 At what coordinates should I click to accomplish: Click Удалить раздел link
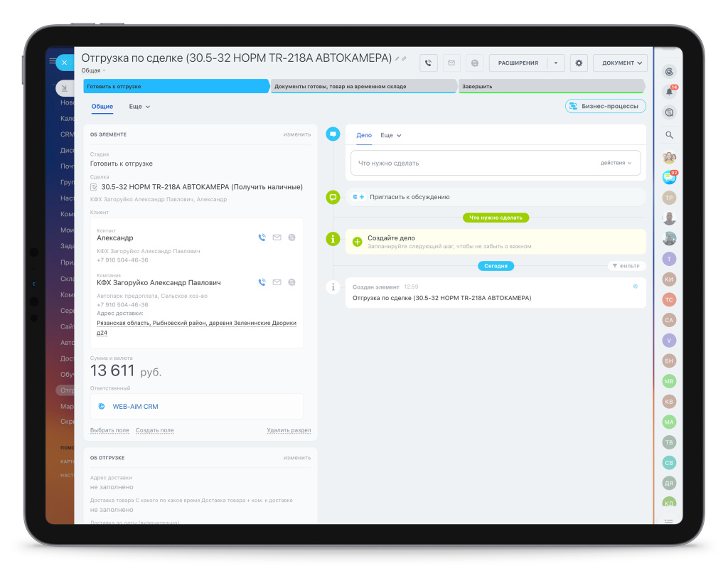click(289, 430)
